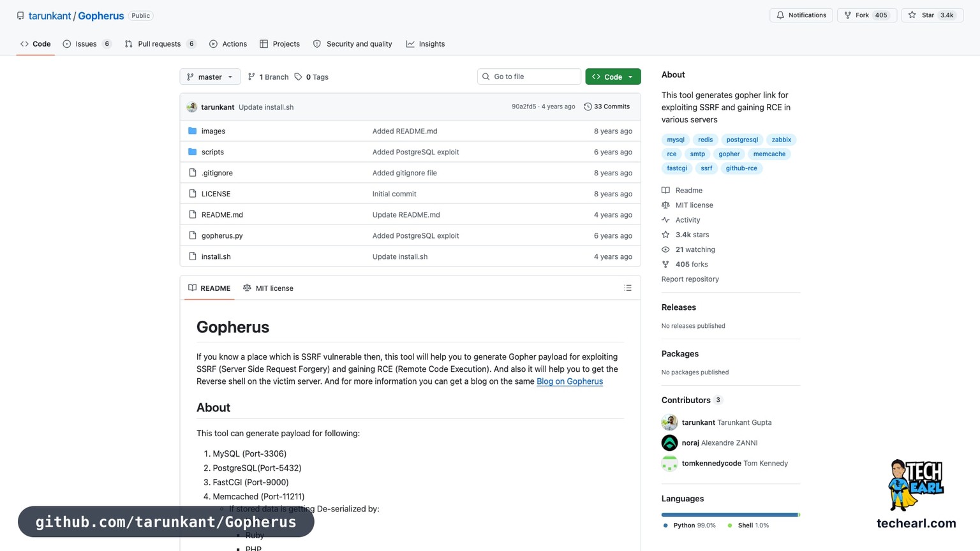The height and width of the screenshot is (551, 980).
Task: Click the postgresql topic tag
Action: click(x=742, y=140)
